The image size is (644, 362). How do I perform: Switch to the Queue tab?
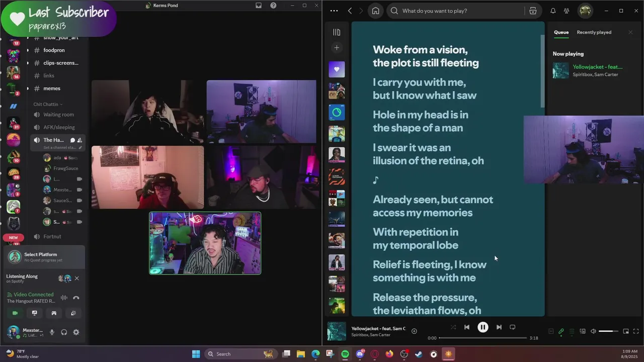pos(561,32)
